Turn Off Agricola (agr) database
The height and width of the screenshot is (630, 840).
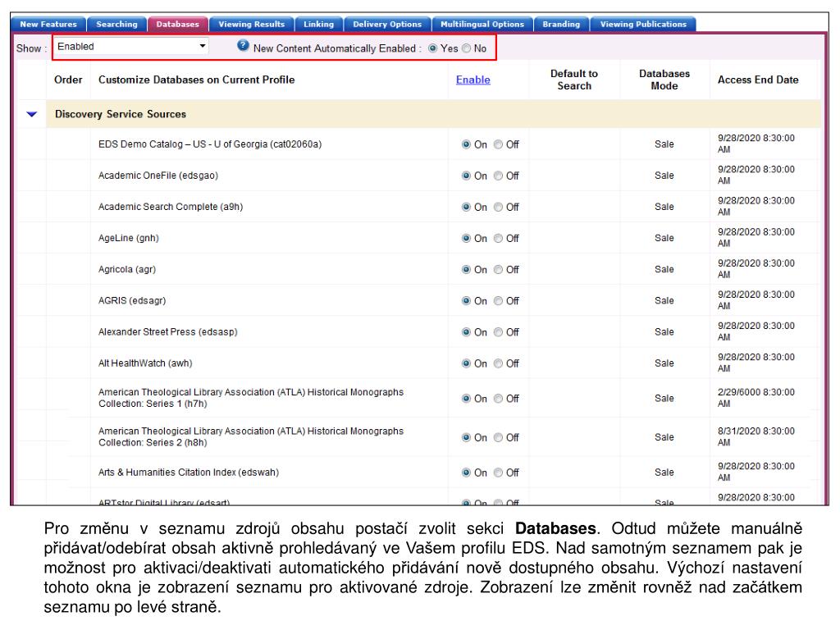(x=498, y=269)
